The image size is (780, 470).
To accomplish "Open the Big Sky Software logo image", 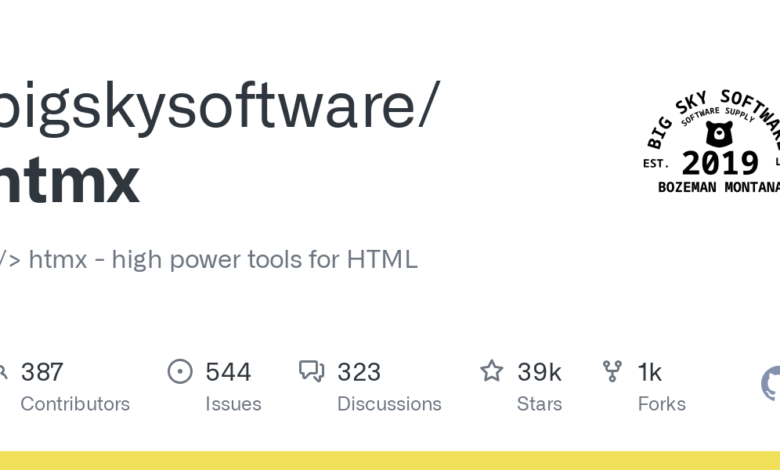I will (712, 140).
